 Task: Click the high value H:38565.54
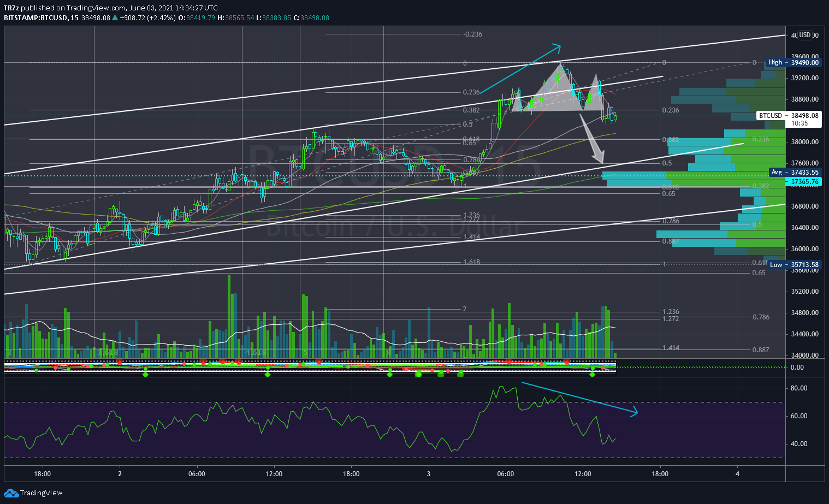tap(235, 17)
